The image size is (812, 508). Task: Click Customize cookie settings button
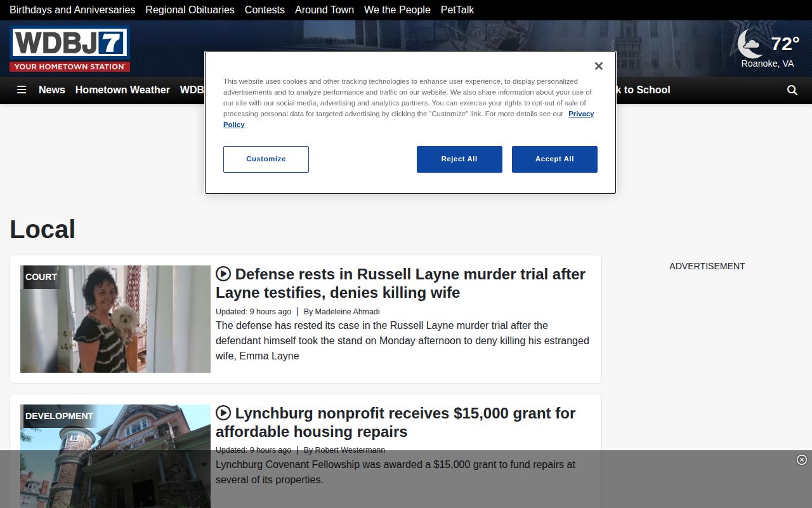click(266, 159)
